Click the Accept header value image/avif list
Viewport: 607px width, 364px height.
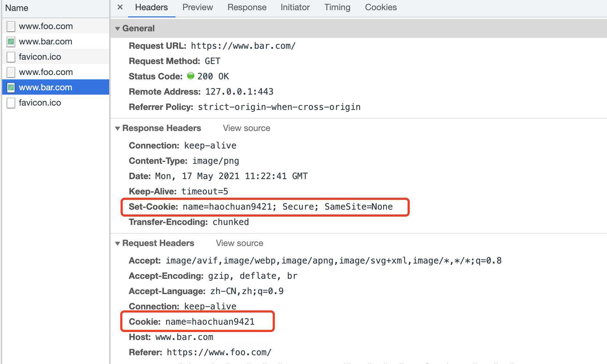pos(333,261)
